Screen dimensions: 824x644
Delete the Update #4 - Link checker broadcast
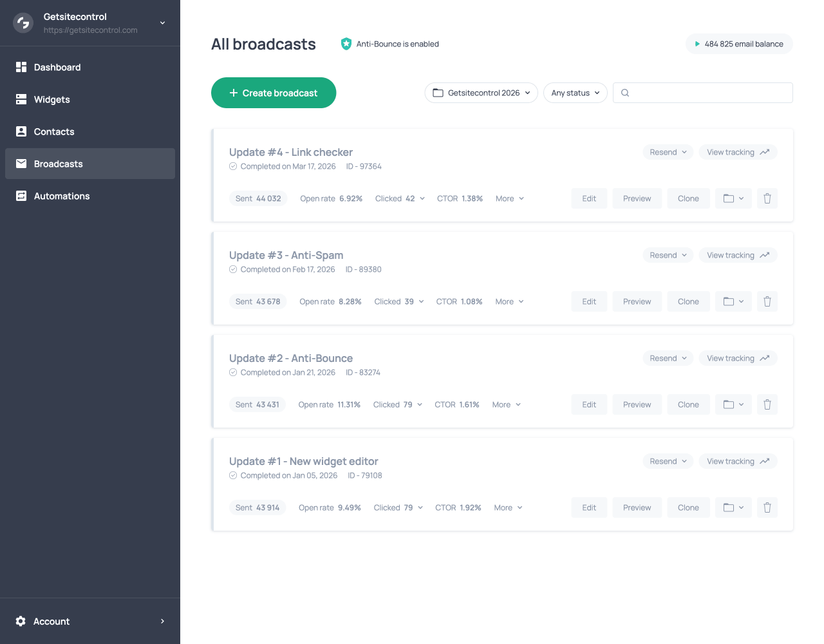(767, 198)
